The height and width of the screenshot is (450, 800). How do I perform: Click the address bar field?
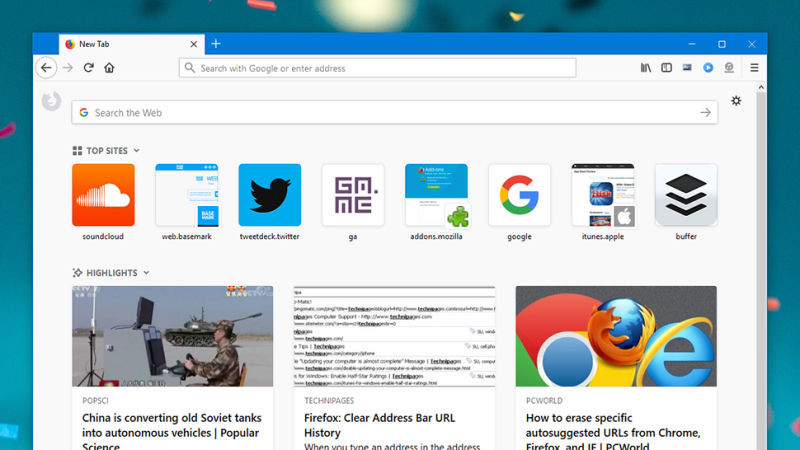coord(380,68)
